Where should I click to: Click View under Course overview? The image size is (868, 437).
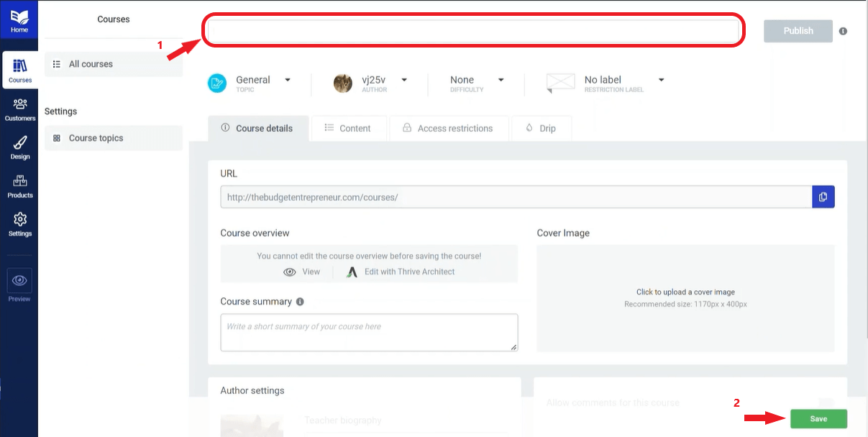(302, 272)
